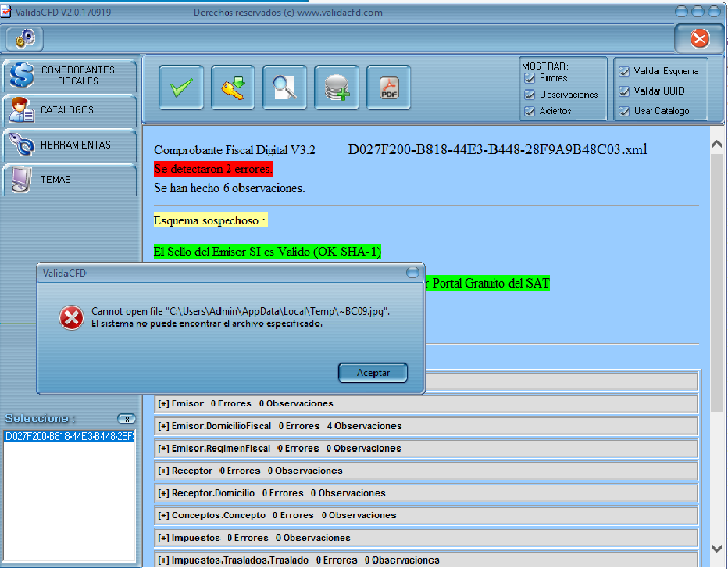Toggle the Aciertos checkbox
Viewport: 728px width, 569px height.
(x=530, y=111)
